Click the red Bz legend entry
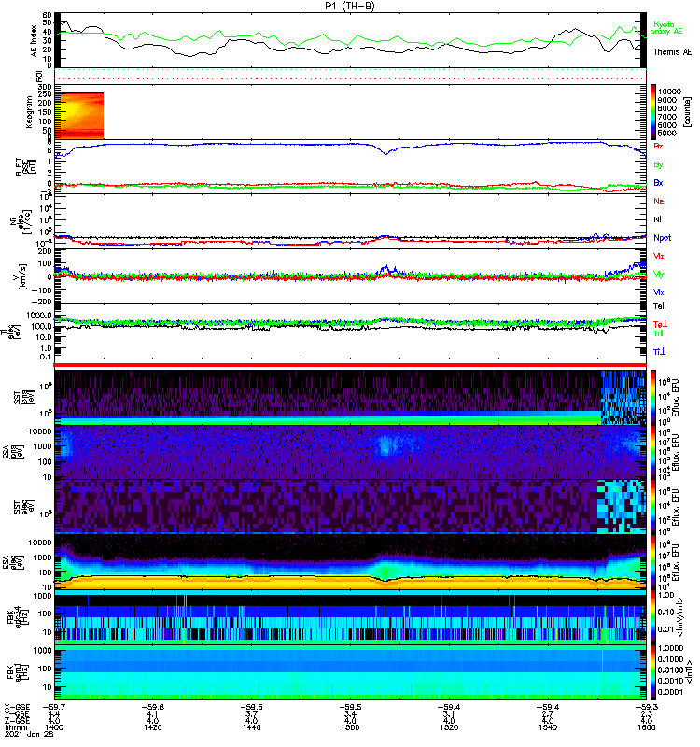This screenshot has width=700, height=747. (658, 146)
